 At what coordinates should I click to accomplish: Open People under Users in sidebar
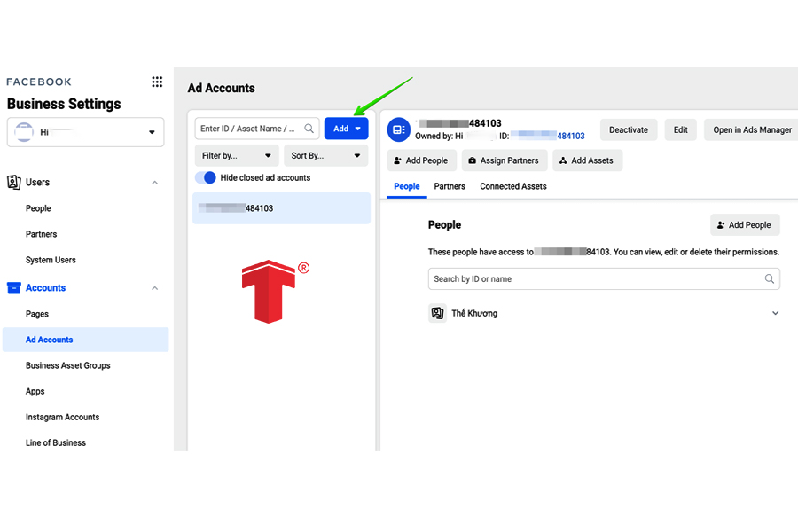coord(38,208)
